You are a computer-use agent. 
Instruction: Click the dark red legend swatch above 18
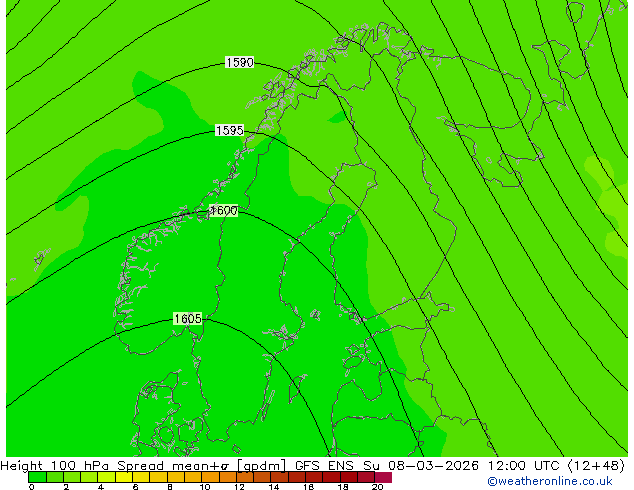point(349,477)
